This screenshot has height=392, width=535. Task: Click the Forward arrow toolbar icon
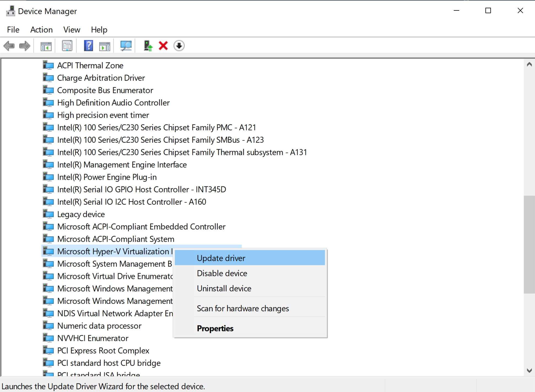(25, 46)
